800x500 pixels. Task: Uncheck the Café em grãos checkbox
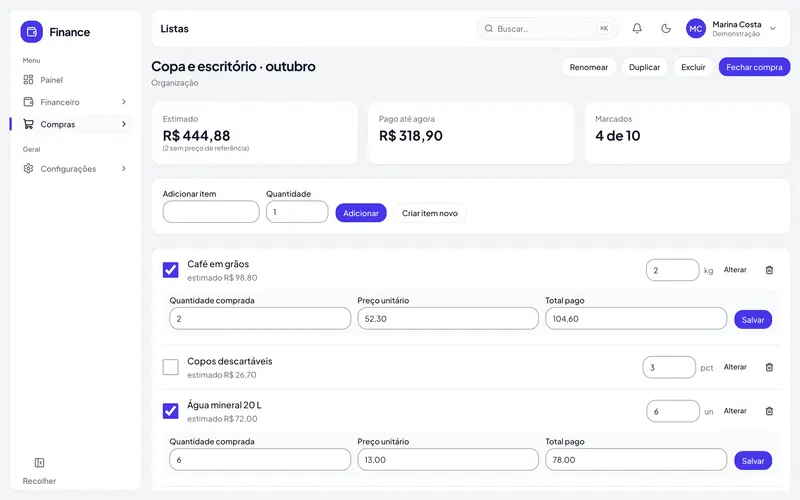coord(170,270)
